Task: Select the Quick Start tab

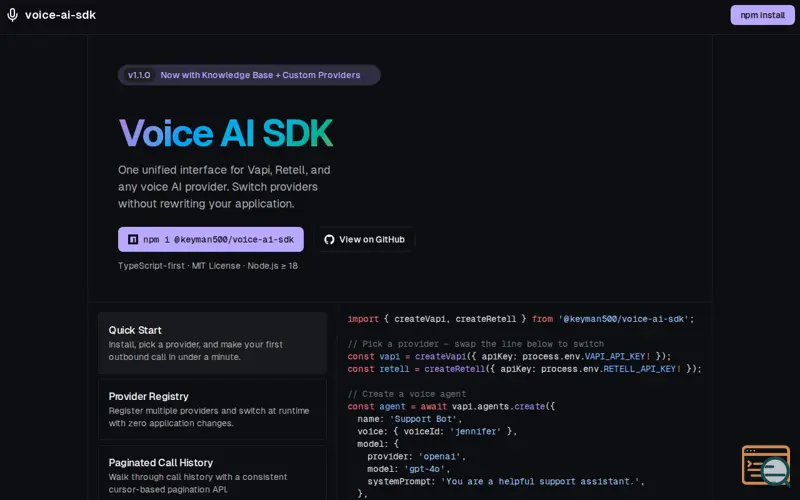Action: (212, 343)
